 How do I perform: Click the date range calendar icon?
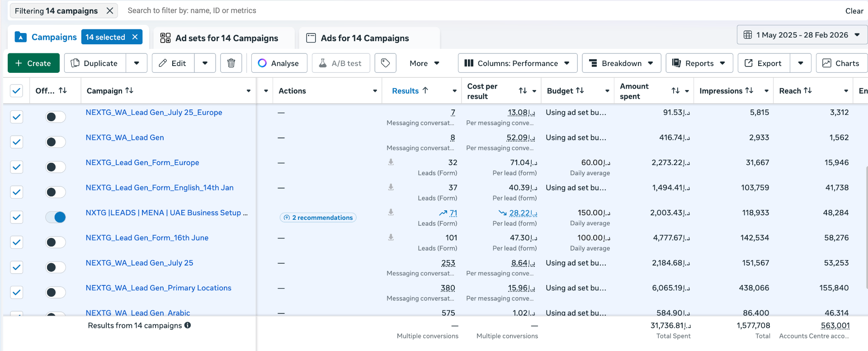coord(748,35)
